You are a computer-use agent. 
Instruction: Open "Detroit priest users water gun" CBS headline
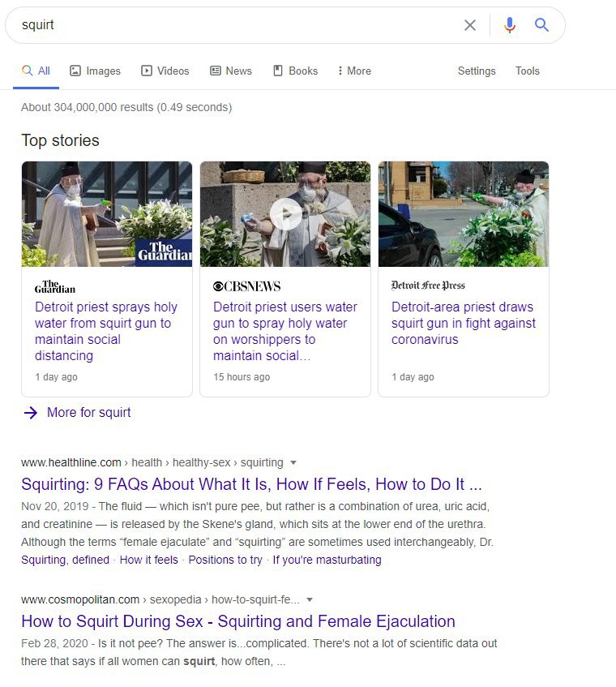coord(285,331)
